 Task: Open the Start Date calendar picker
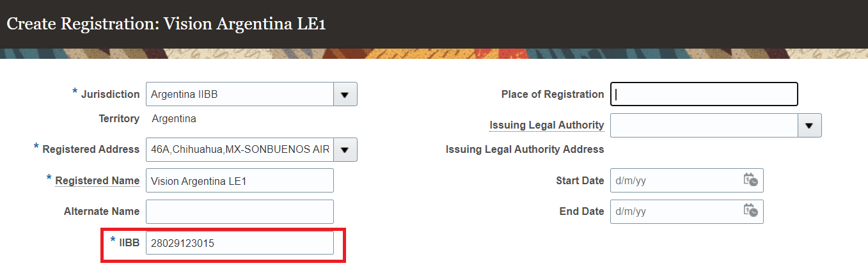750,180
